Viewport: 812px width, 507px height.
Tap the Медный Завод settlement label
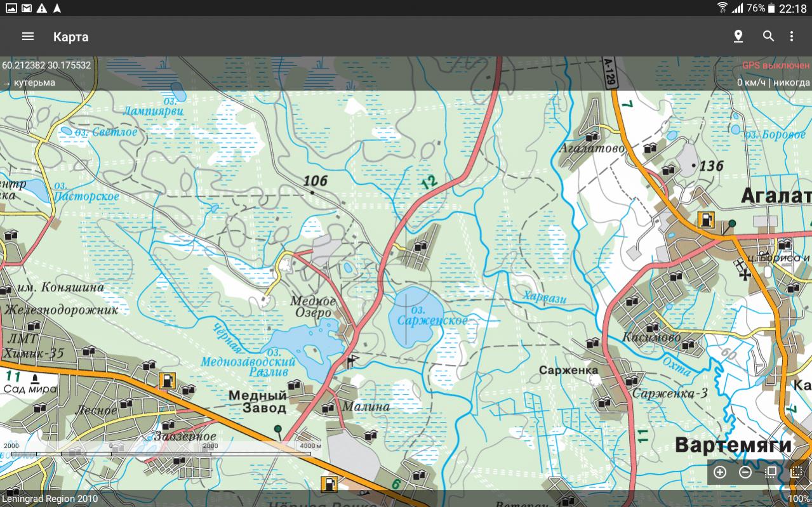[x=258, y=402]
